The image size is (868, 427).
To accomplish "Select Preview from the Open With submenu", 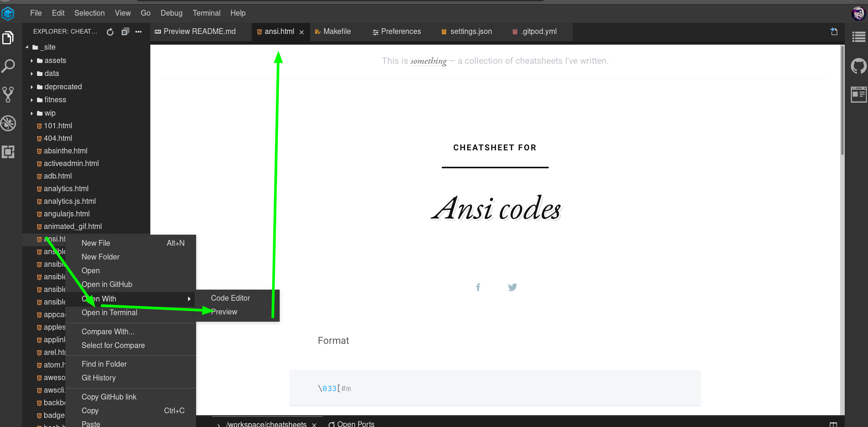I will (224, 312).
